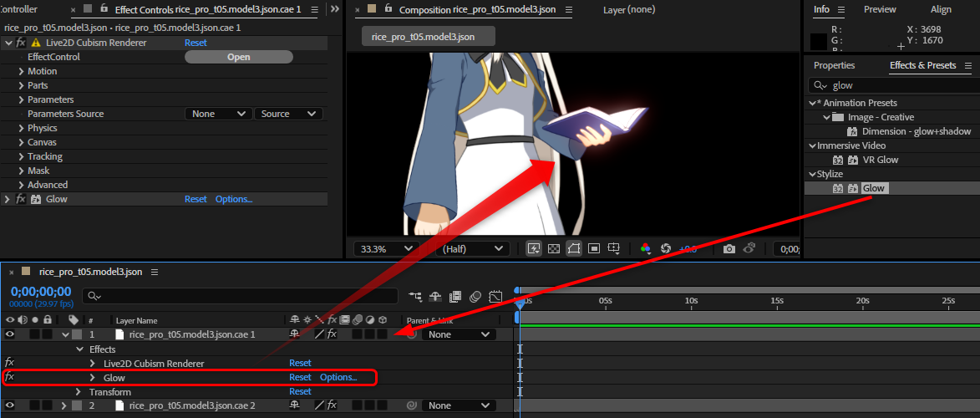Screen dimensions: 980x418
Task: Toggle Fast Previews icon in viewer toolbar
Action: point(533,248)
